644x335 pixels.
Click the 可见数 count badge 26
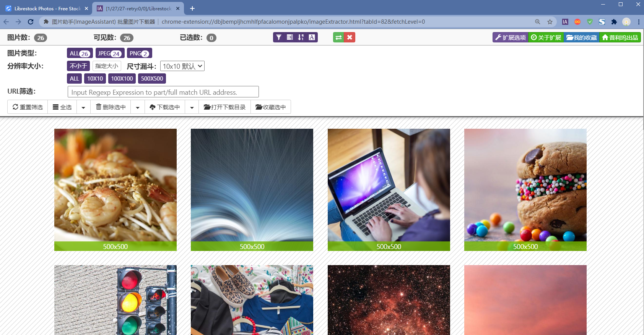coord(127,38)
